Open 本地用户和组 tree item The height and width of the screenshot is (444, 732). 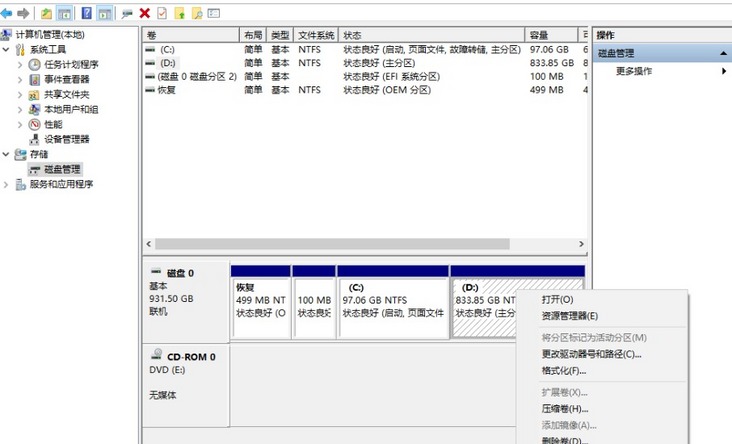[x=71, y=109]
